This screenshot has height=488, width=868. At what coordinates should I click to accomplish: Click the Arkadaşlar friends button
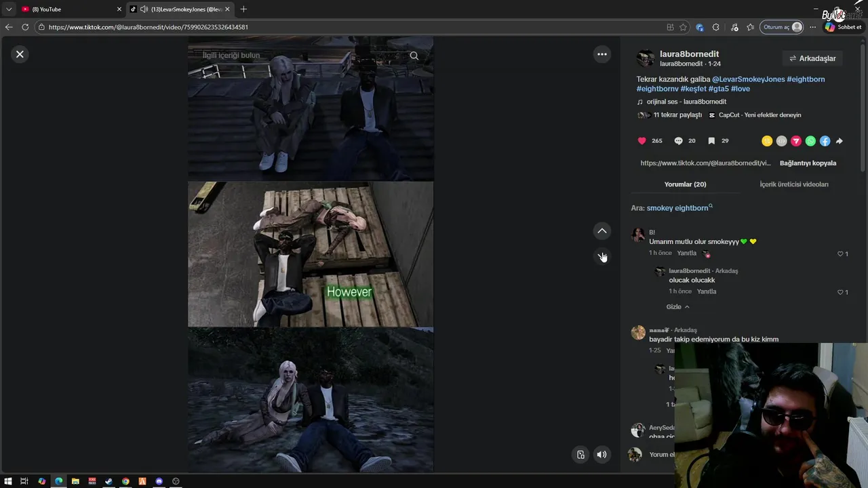(812, 58)
